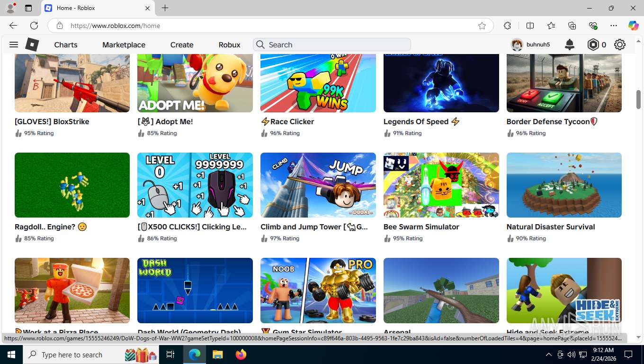Click Natural Disaster Survival island thumbnail
Image resolution: width=644 pixels, height=364 pixels.
coord(564,185)
